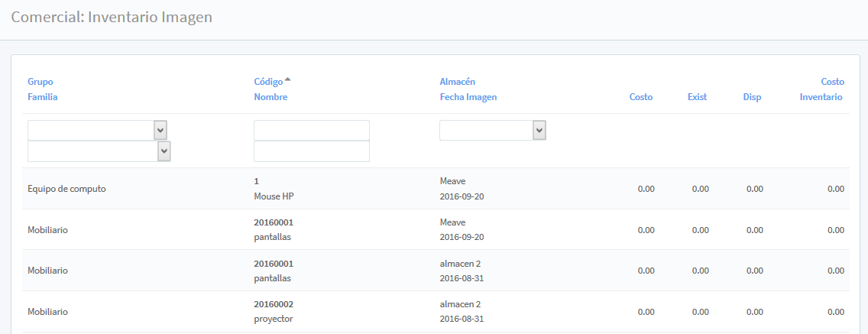Sort by Costo column header

tap(641, 97)
